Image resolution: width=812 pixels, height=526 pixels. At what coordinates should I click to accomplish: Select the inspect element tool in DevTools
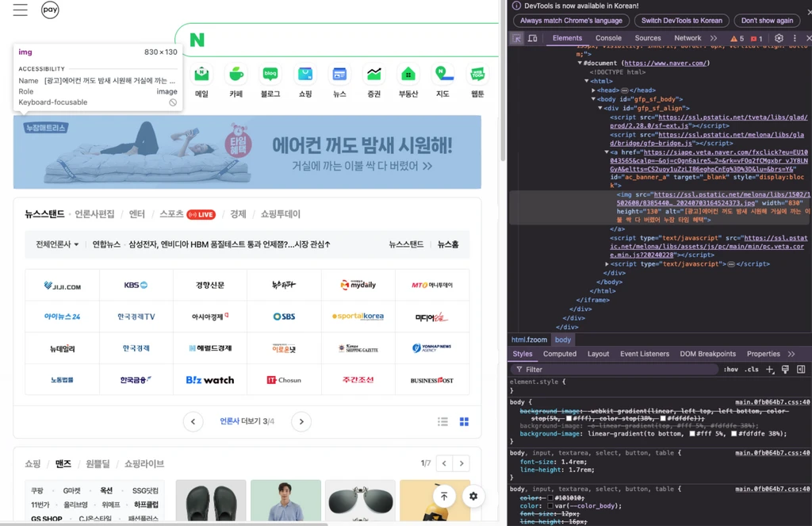(515, 37)
